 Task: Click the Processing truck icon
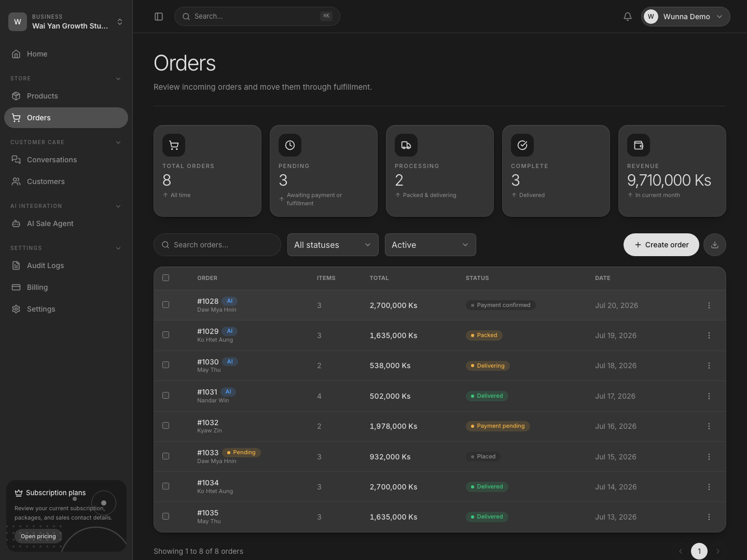(406, 145)
